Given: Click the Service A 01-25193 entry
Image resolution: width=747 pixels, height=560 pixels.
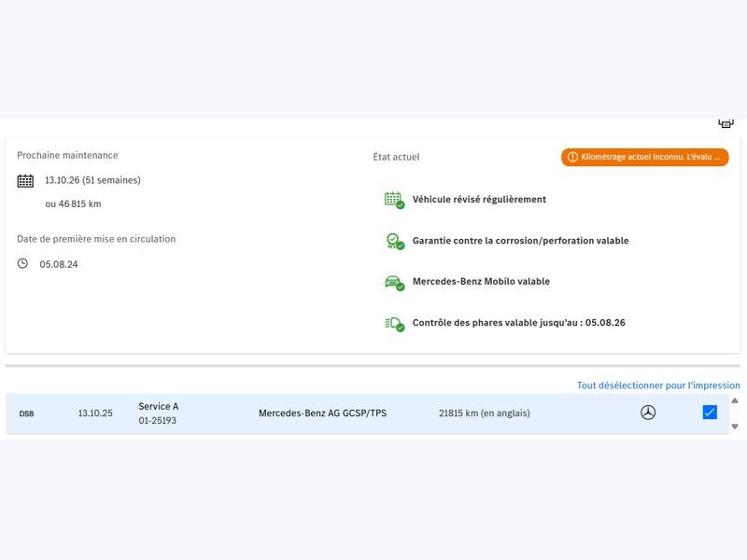Looking at the screenshot, I should point(158,413).
